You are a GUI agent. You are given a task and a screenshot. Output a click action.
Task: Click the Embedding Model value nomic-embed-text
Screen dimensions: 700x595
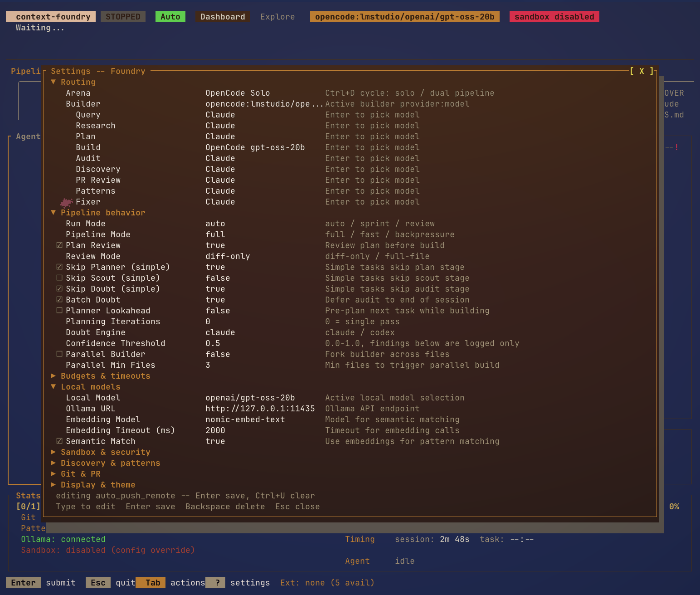[245, 419]
